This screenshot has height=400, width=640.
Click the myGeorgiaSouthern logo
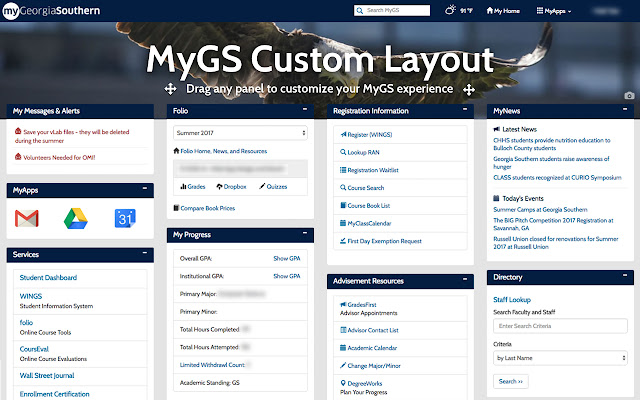tap(51, 11)
